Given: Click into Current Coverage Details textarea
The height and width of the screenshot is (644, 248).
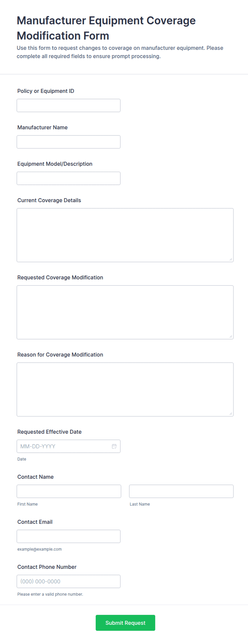Looking at the screenshot, I should 125,235.
